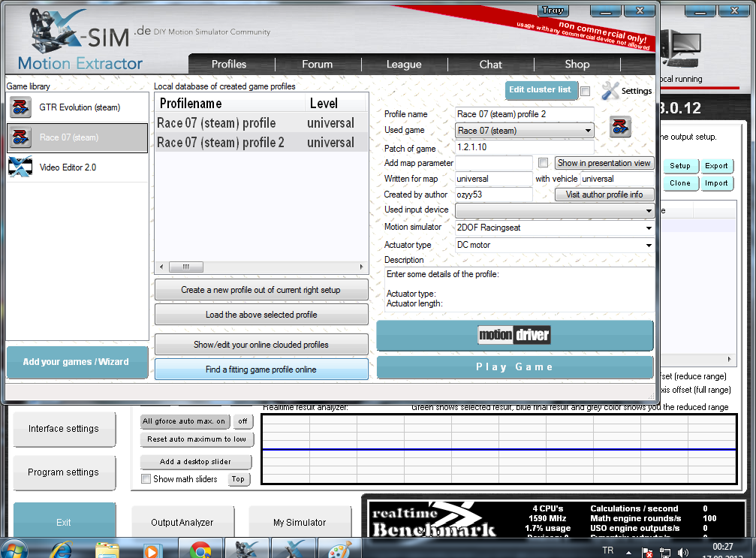
Task: Click the Race 07 logo beside Used game
Action: [620, 127]
